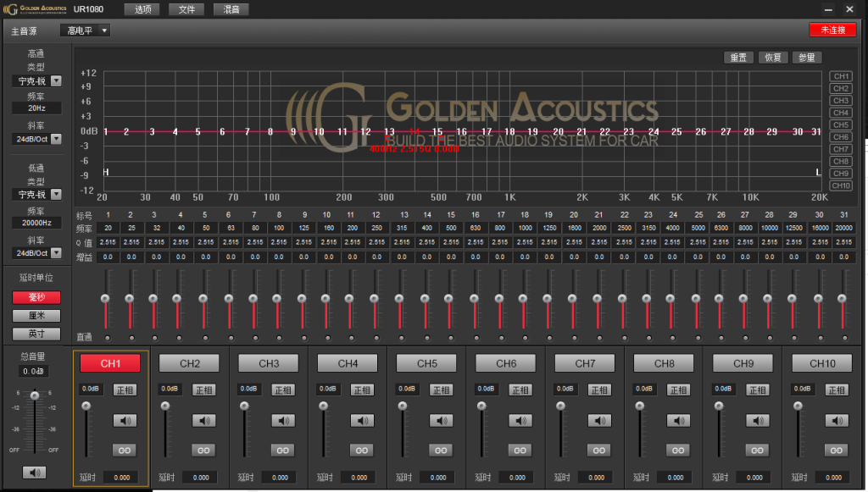Mute the CH6 speaker icon
Screen dimensions: 868x492
520,421
